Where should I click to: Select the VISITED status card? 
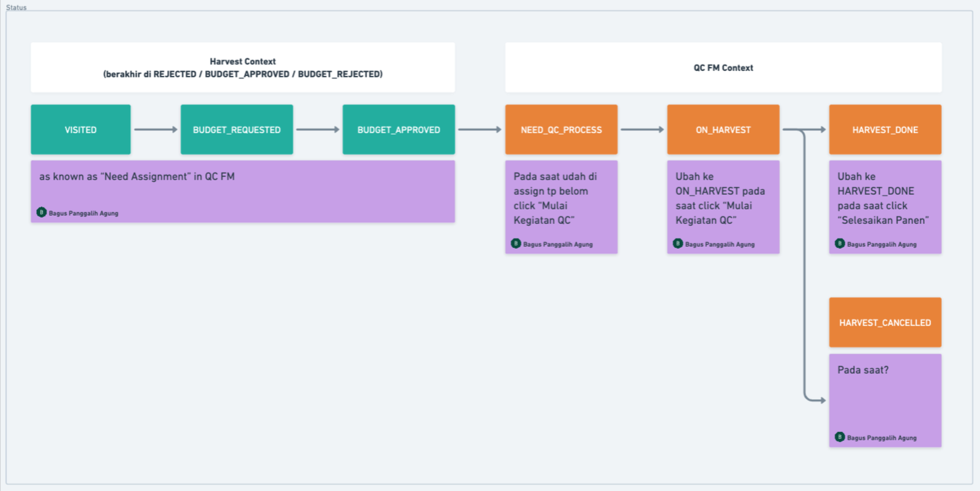81,129
